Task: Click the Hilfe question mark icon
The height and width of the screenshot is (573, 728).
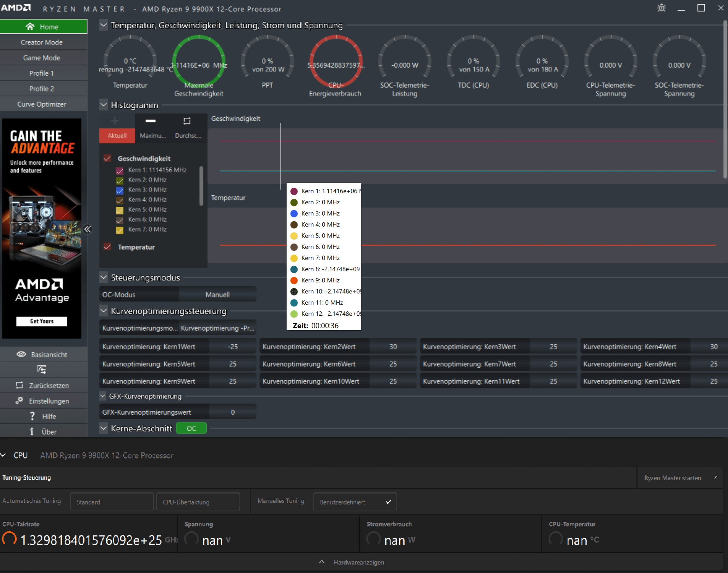Action: tap(33, 416)
